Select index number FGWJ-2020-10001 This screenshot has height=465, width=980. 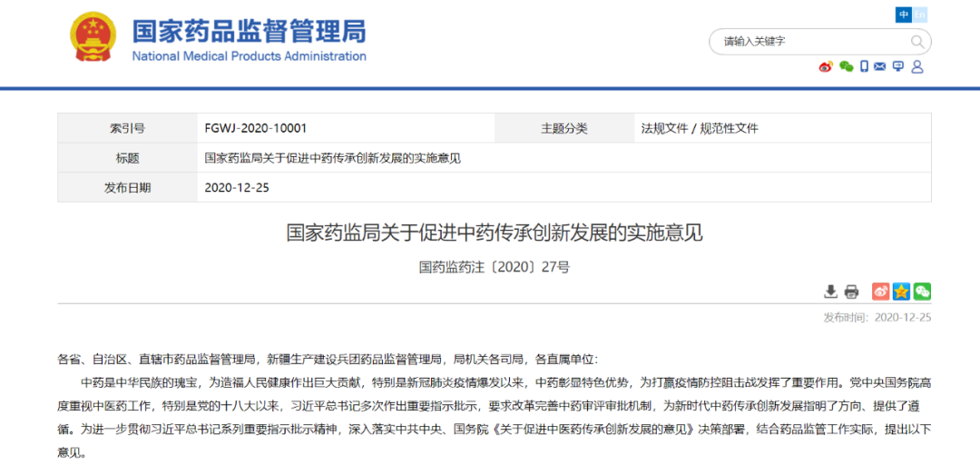(x=255, y=129)
